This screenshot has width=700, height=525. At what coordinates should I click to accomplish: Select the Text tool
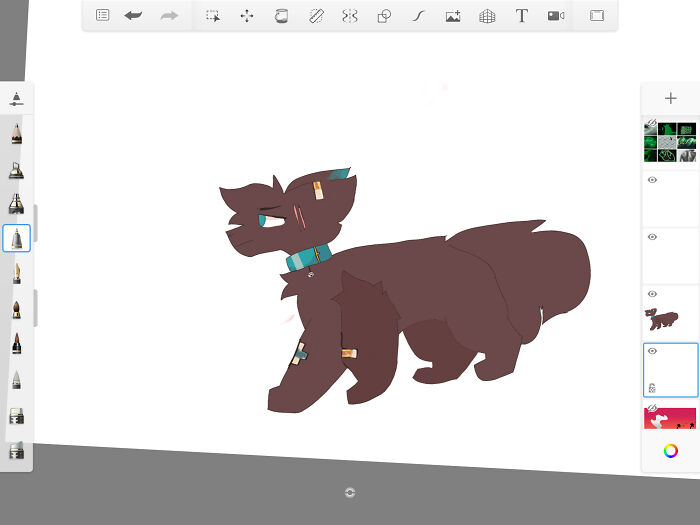[x=521, y=16]
